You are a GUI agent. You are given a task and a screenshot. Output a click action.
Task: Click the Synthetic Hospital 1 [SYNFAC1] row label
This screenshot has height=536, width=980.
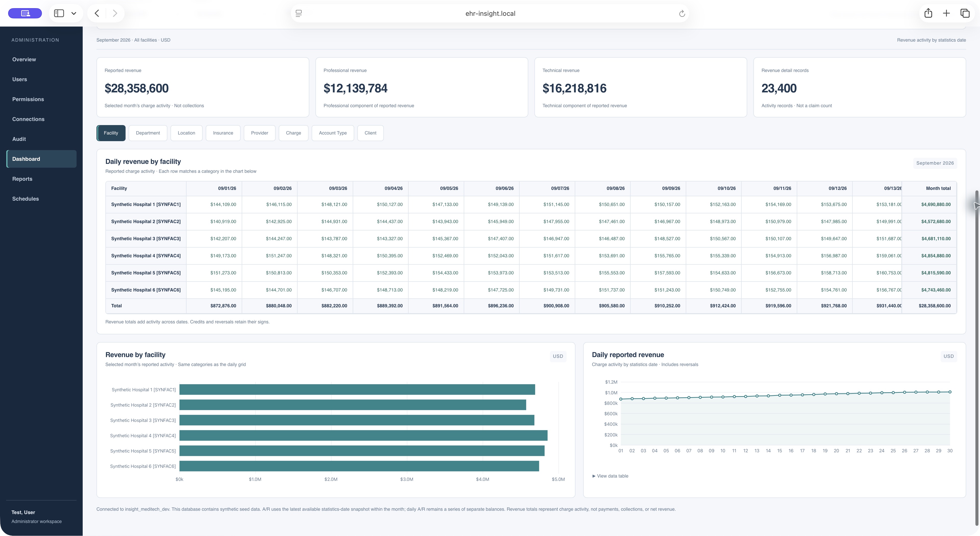tap(146, 205)
